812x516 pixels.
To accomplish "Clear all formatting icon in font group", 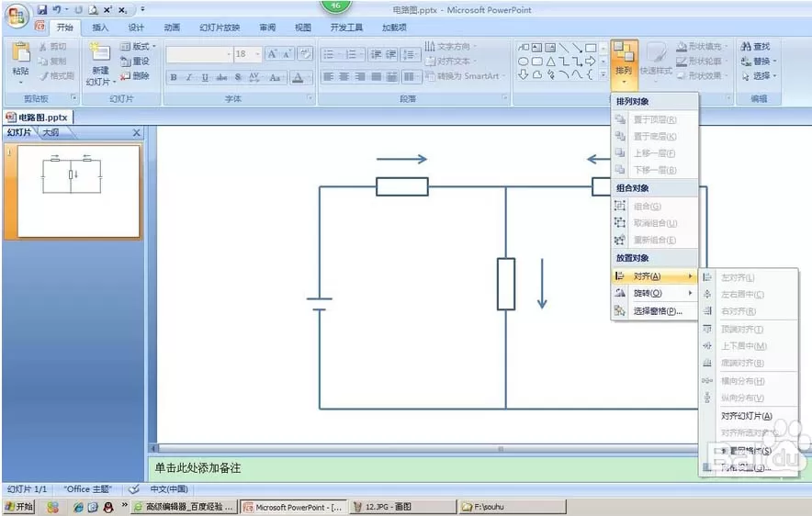I will [306, 54].
